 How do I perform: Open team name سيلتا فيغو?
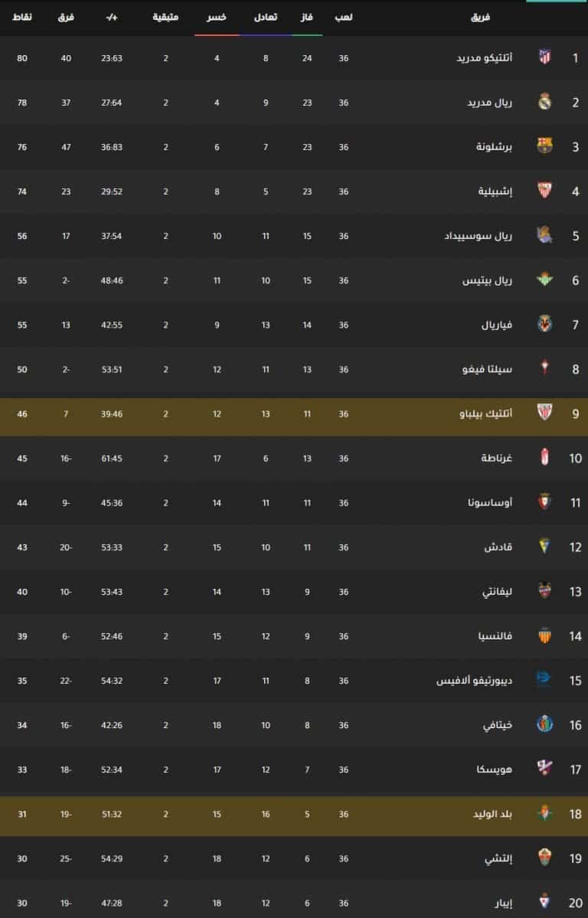click(x=487, y=370)
